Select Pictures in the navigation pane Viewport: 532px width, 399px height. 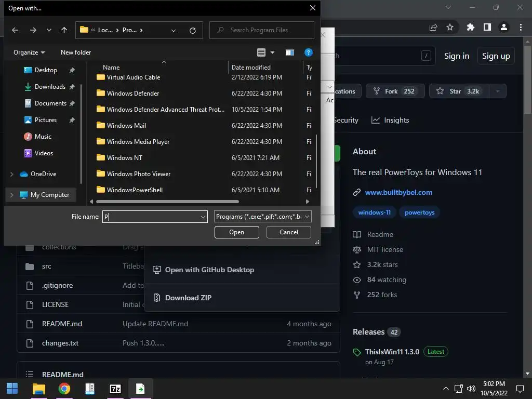pyautogui.click(x=46, y=120)
